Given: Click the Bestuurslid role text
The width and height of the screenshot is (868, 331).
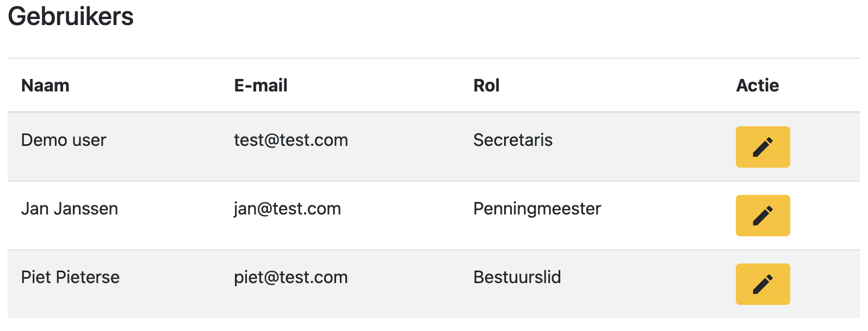Looking at the screenshot, I should [517, 278].
